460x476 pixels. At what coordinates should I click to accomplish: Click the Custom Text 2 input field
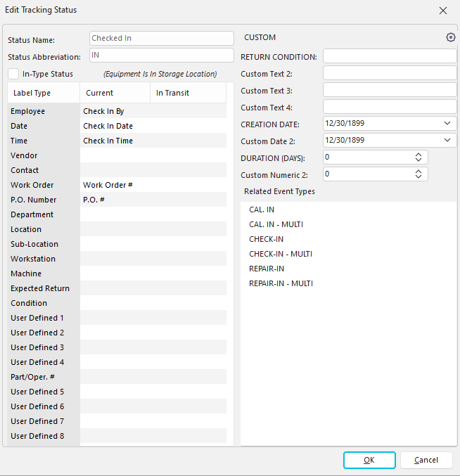point(390,73)
